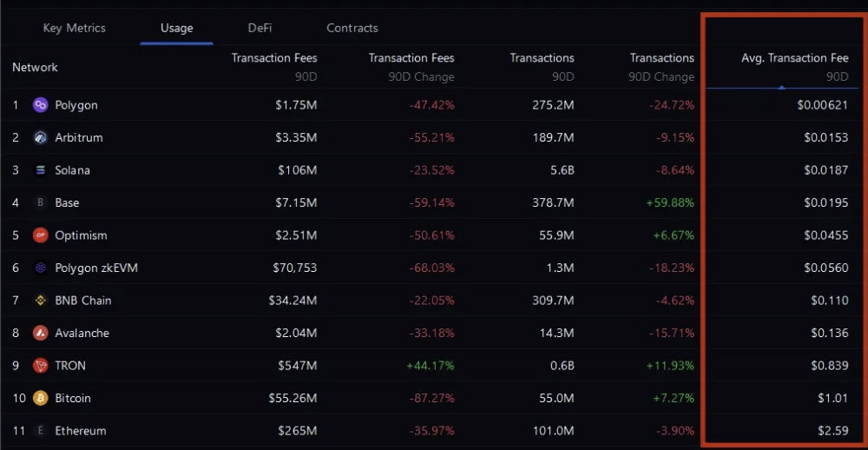The image size is (868, 450).
Task: Click Base's transactions value 378.7M
Action: coord(554,202)
